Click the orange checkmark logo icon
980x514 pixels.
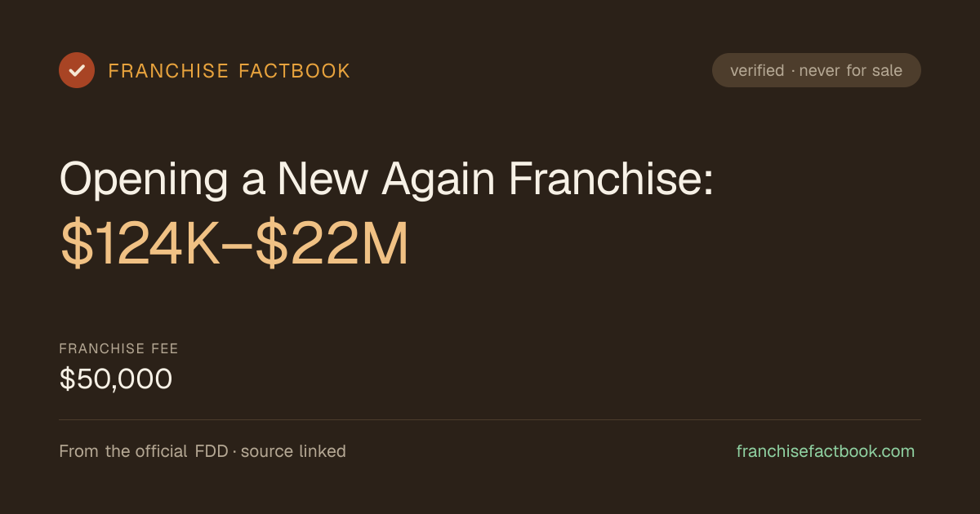77,70
